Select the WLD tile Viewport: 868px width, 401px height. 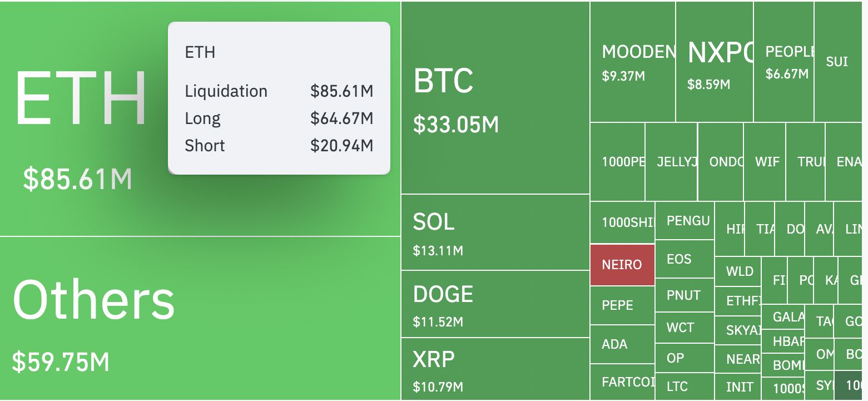tap(737, 271)
